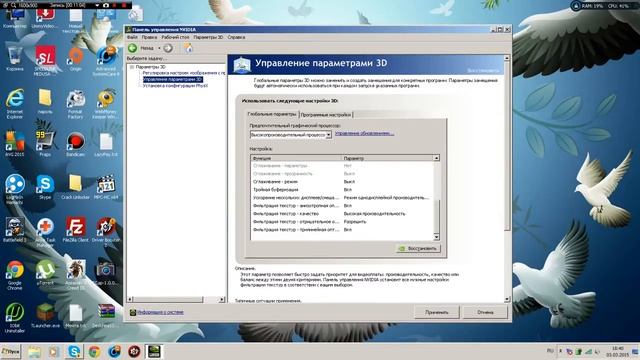Click settings list scrollbar up arrow
This screenshot has height=360, width=640.
(x=436, y=158)
